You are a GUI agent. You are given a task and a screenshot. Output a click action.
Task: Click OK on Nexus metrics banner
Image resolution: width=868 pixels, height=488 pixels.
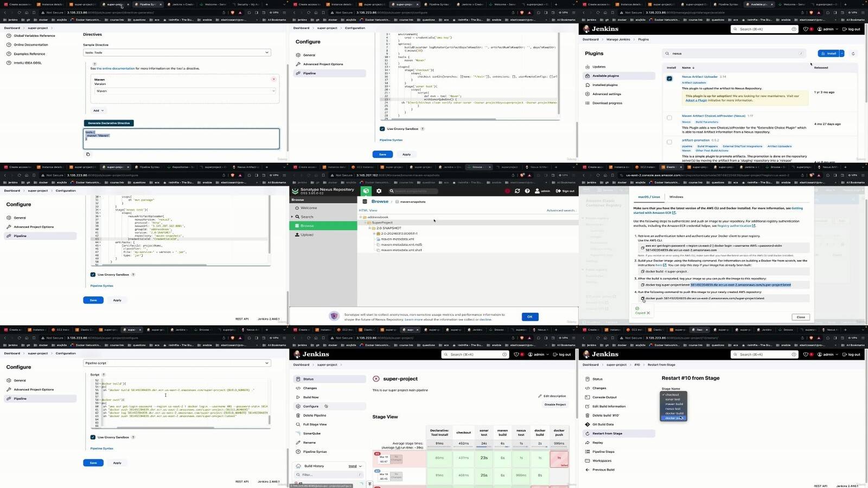coord(530,316)
